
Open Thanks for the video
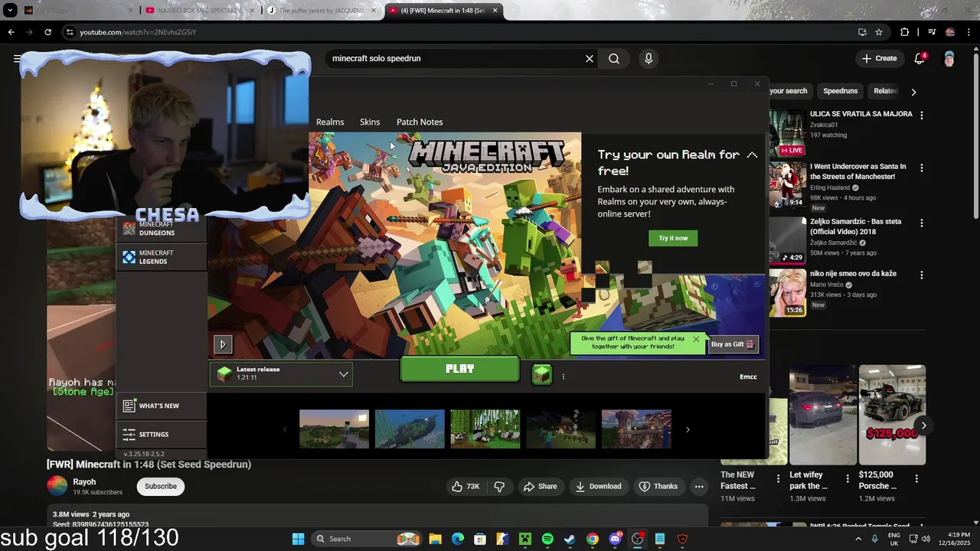tap(658, 486)
